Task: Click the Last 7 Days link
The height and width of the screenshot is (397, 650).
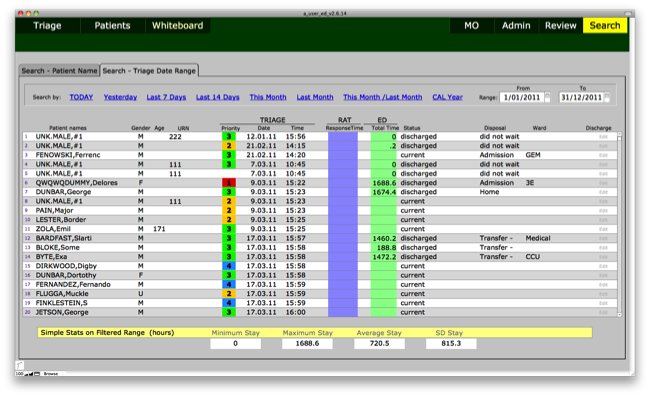Action: coord(166,97)
